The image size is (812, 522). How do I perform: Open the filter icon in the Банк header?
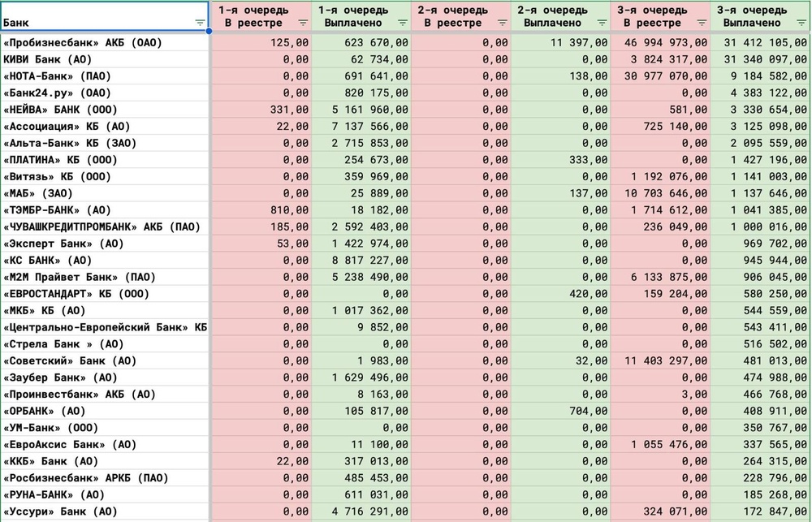[200, 22]
